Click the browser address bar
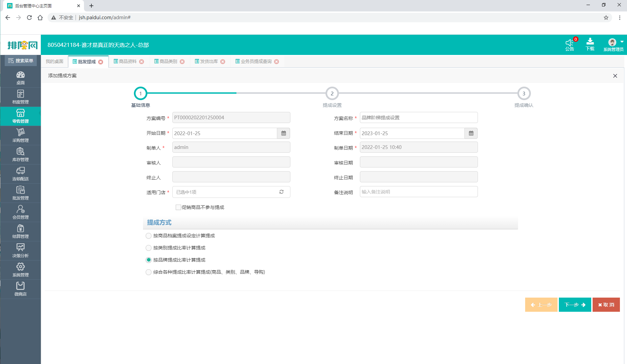 (331, 18)
